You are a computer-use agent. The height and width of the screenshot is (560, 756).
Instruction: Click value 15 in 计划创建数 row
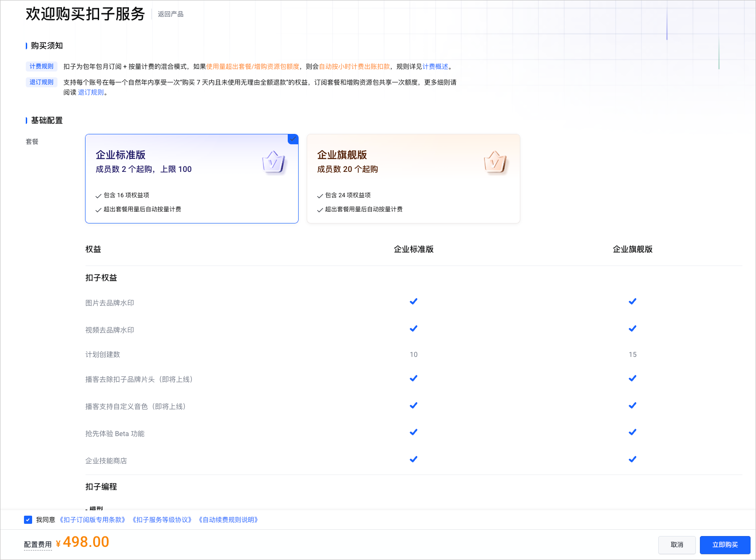click(632, 355)
